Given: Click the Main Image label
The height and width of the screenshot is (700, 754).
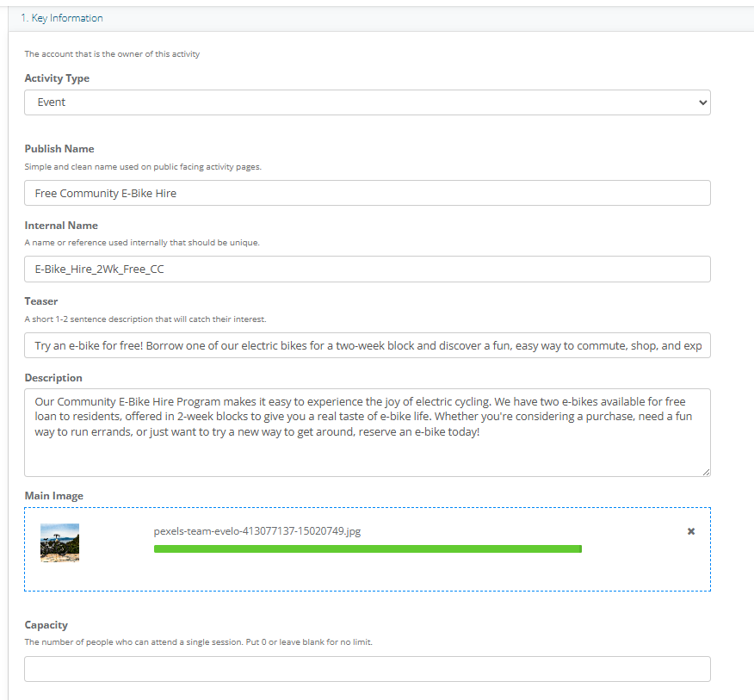Looking at the screenshot, I should click(53, 496).
